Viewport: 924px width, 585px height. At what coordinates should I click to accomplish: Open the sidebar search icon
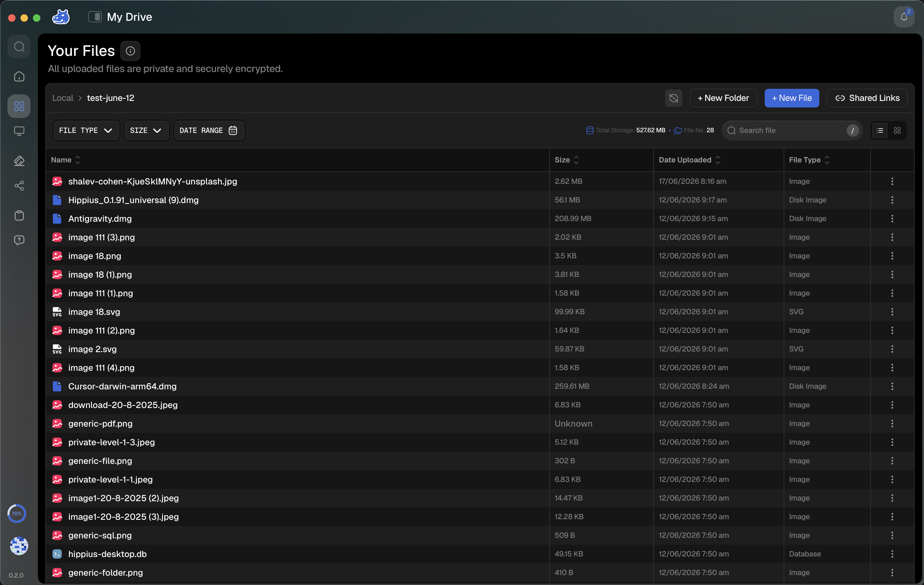[19, 47]
